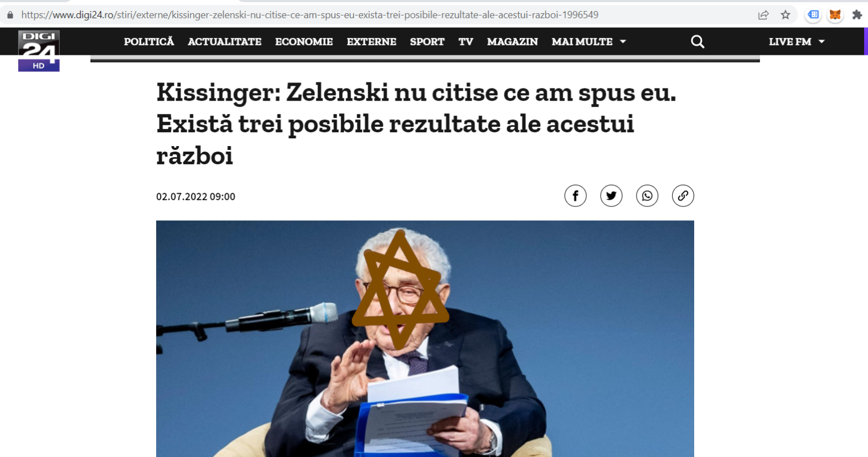Share article on Facebook
Image resolution: width=868 pixels, height=457 pixels.
(575, 196)
